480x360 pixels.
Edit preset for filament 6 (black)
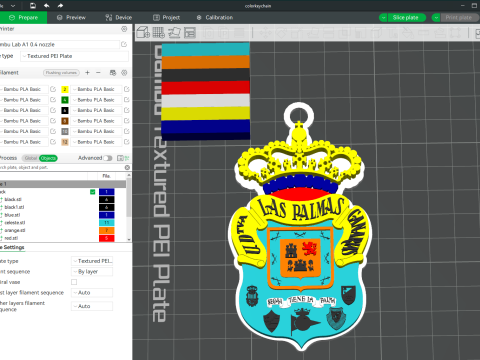click(x=127, y=110)
